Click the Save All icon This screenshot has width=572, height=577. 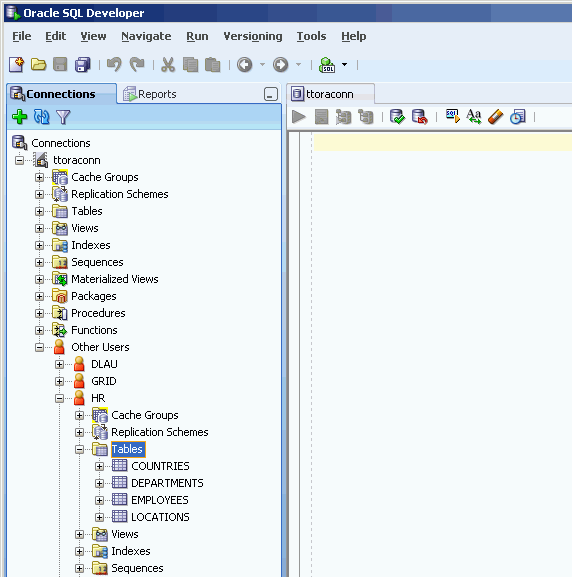tap(82, 64)
